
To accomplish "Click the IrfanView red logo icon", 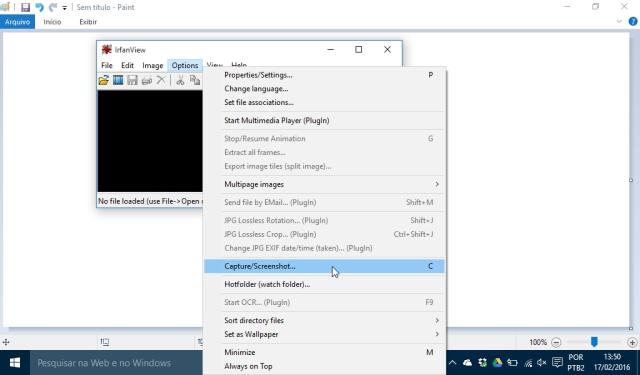I will [107, 50].
